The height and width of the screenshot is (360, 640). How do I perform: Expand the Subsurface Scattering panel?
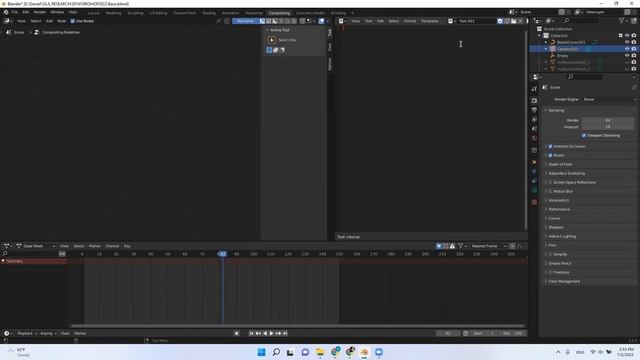(566, 173)
